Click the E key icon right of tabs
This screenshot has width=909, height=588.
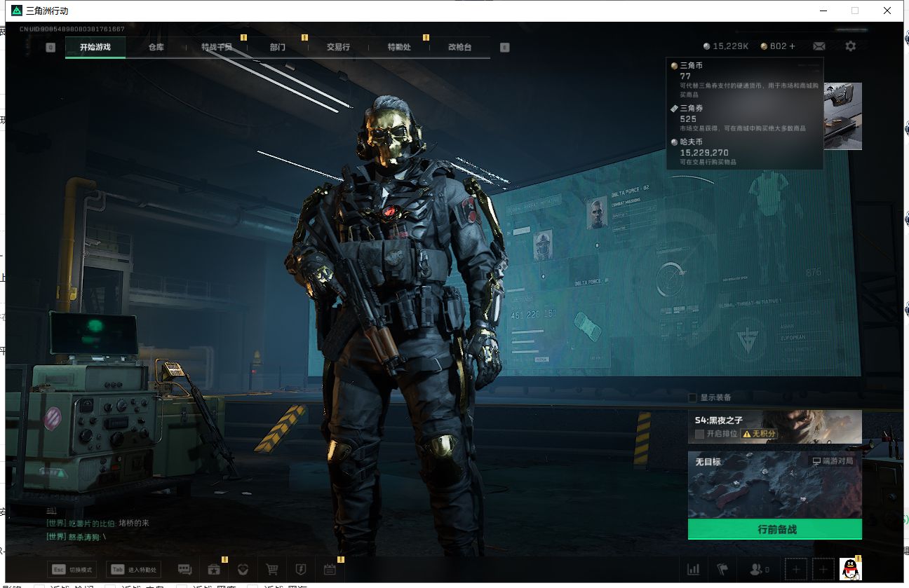click(504, 47)
